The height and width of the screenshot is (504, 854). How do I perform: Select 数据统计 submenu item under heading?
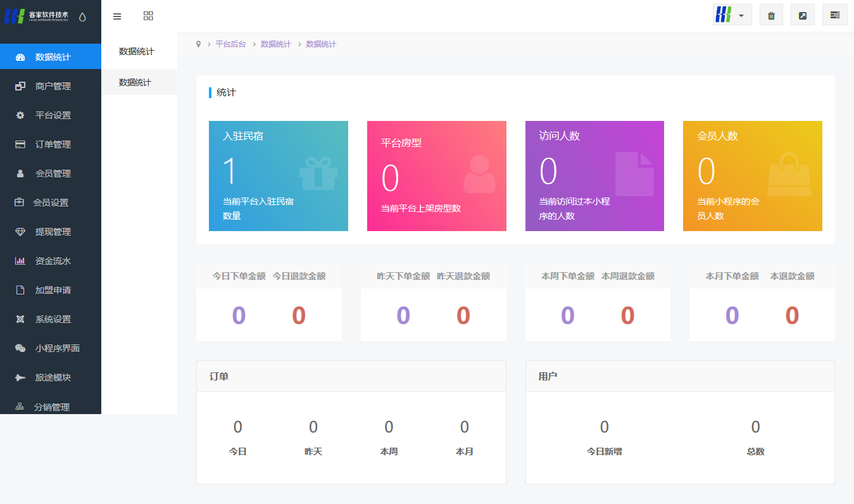tap(135, 82)
